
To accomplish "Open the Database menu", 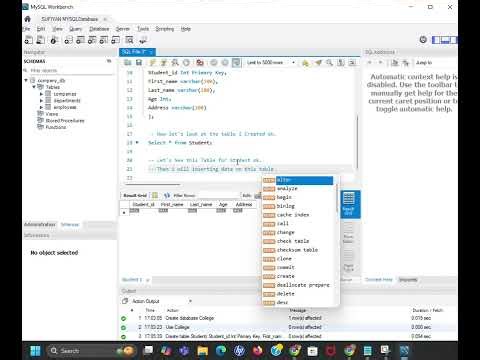I will pos(99,29).
